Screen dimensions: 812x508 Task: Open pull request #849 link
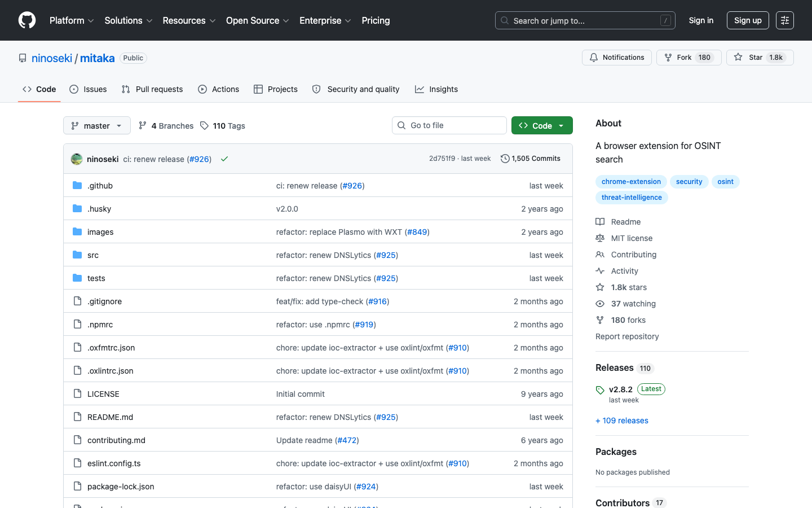tap(417, 232)
